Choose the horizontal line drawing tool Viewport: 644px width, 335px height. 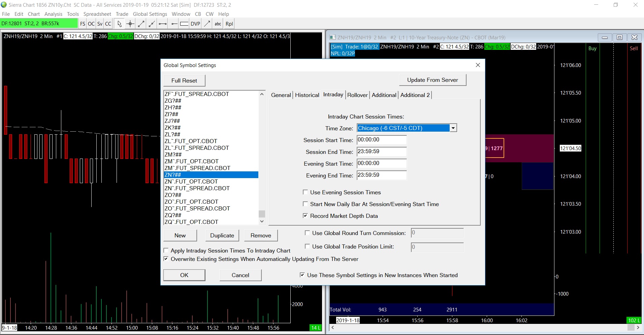pyautogui.click(x=163, y=24)
